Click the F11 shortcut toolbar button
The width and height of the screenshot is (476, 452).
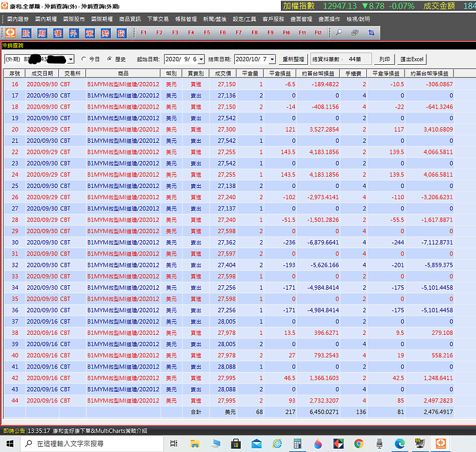(x=302, y=32)
